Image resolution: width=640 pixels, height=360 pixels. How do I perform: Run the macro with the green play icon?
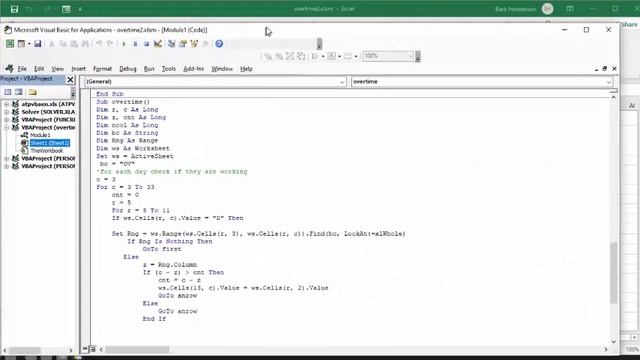124,44
